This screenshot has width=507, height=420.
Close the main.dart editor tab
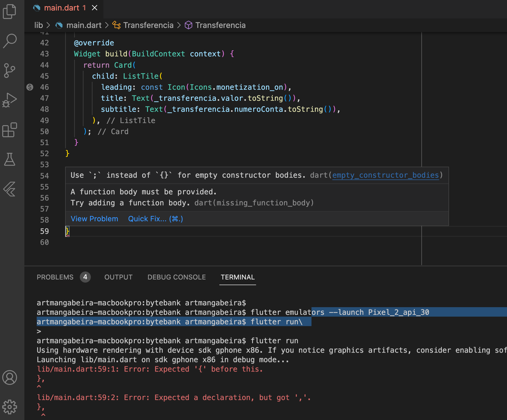click(95, 8)
